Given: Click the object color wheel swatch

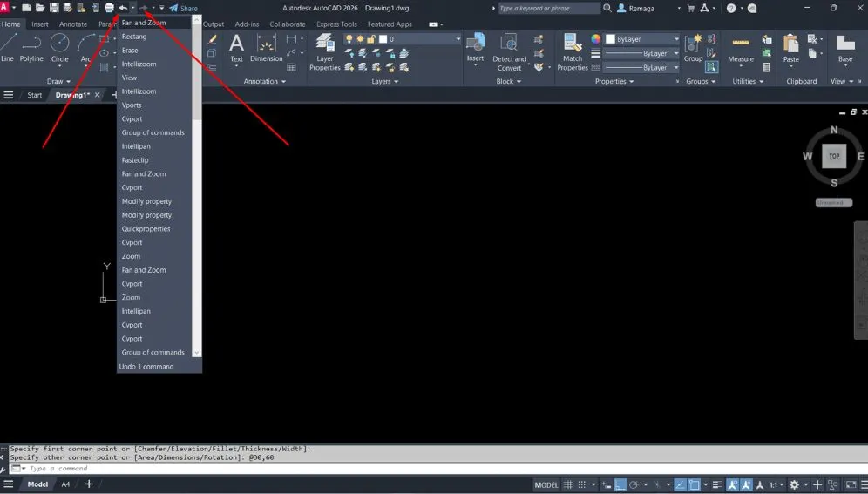Looking at the screenshot, I should click(x=596, y=39).
